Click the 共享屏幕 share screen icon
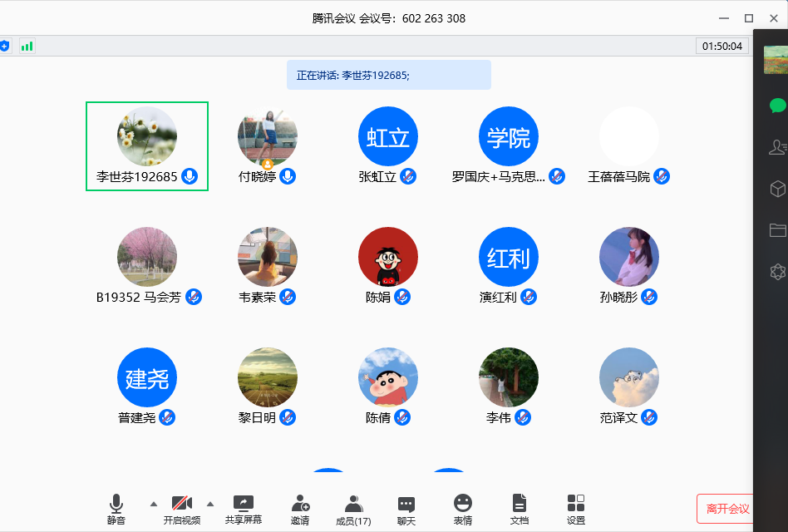The image size is (788, 532). (244, 503)
